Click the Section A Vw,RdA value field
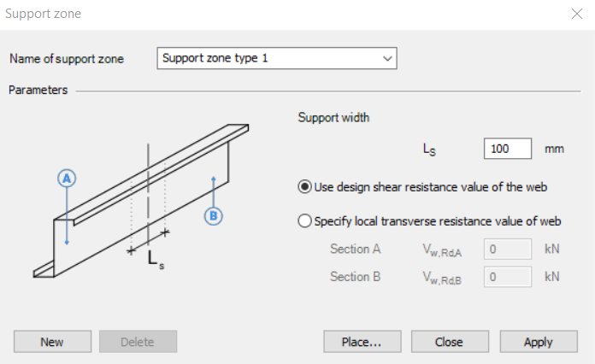This screenshot has height=364, width=595. tap(508, 250)
